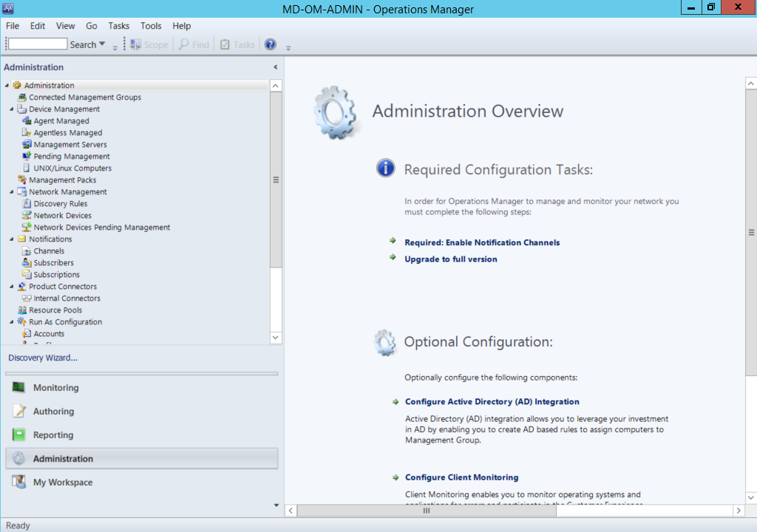Collapse the Administration pane with the chevron
Viewport: 757px width, 532px height.
point(274,66)
